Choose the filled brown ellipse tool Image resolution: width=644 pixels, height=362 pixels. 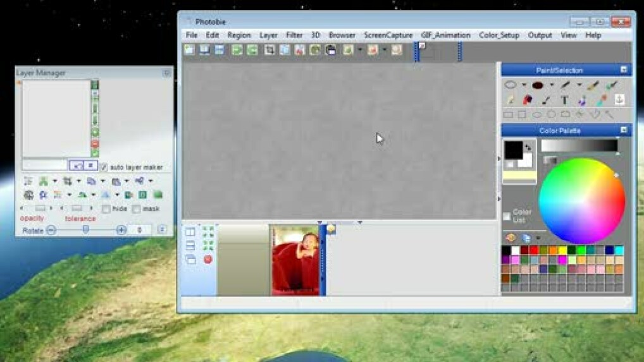tap(538, 85)
